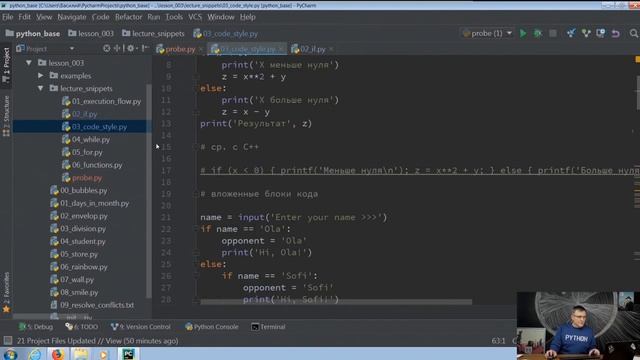
Task: Collapse the lecture_snippets folder
Action: pyautogui.click(x=40, y=88)
